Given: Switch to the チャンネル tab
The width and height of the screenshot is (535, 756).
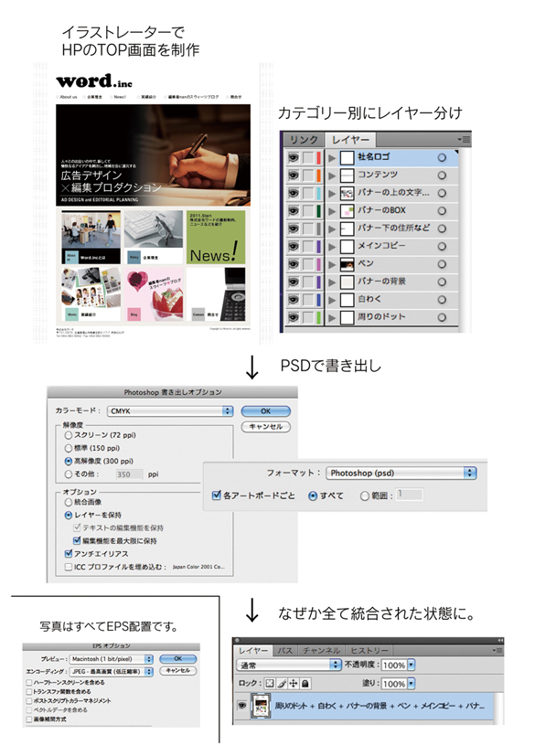Looking at the screenshot, I should [322, 650].
